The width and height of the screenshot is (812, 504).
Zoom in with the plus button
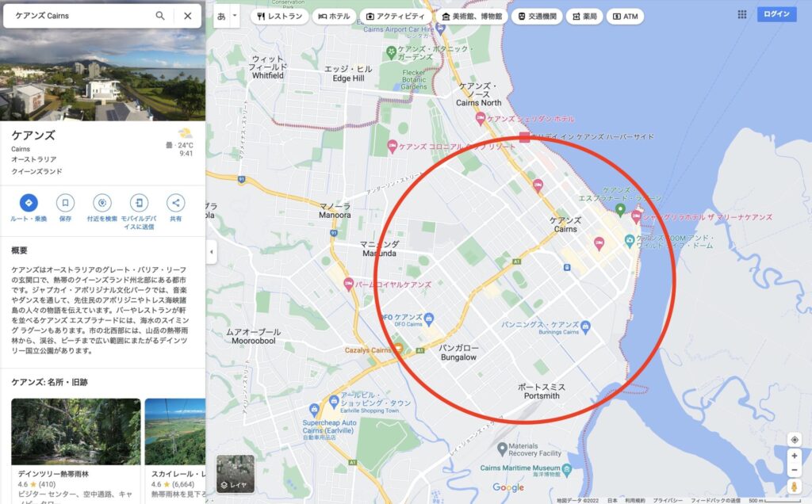click(795, 456)
